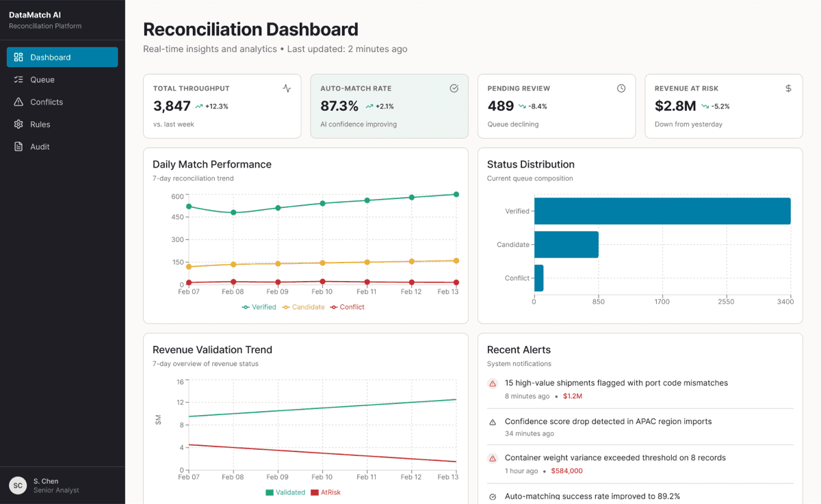Click the check icon for auto-matching success alert
The width and height of the screenshot is (821, 504).
point(493,497)
